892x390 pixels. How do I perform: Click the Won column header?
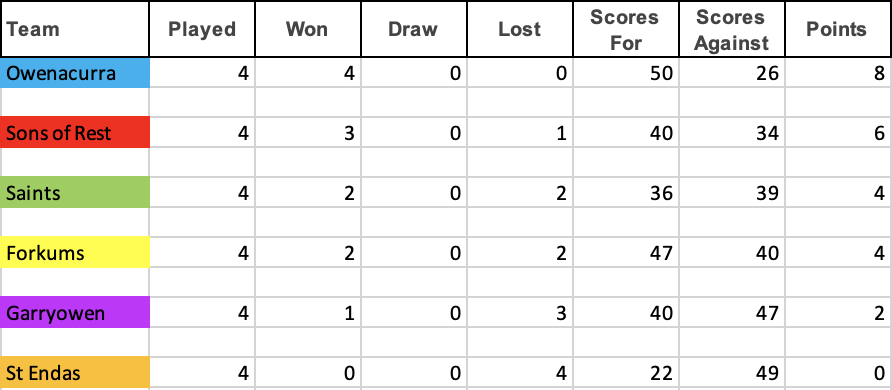tap(308, 29)
